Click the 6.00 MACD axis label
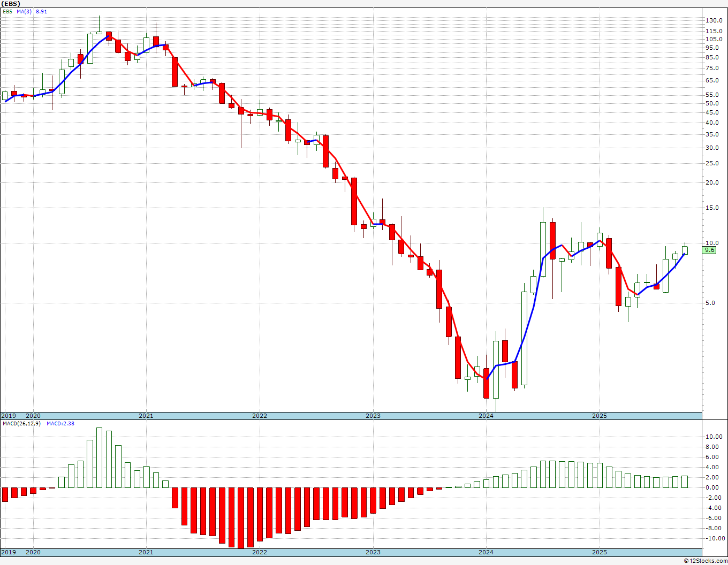728x565 pixels. 712,457
